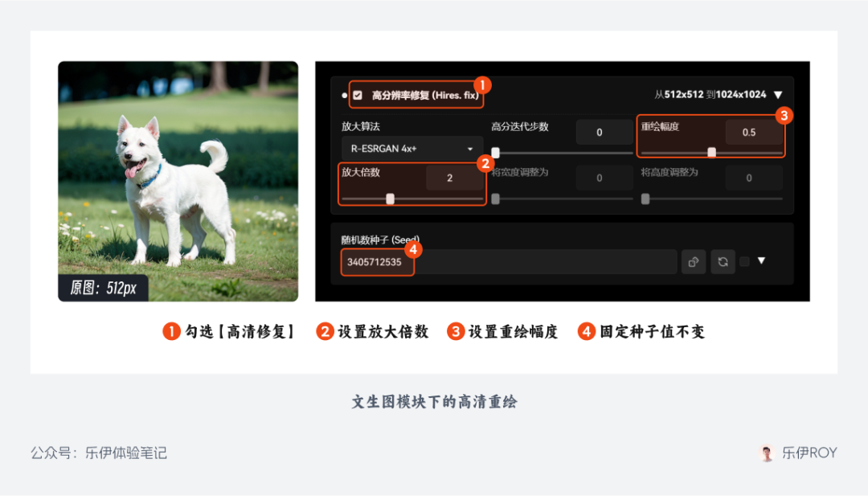
Task: Click orange badge 3 beside 重绘幅度
Action: pyautogui.click(x=784, y=115)
